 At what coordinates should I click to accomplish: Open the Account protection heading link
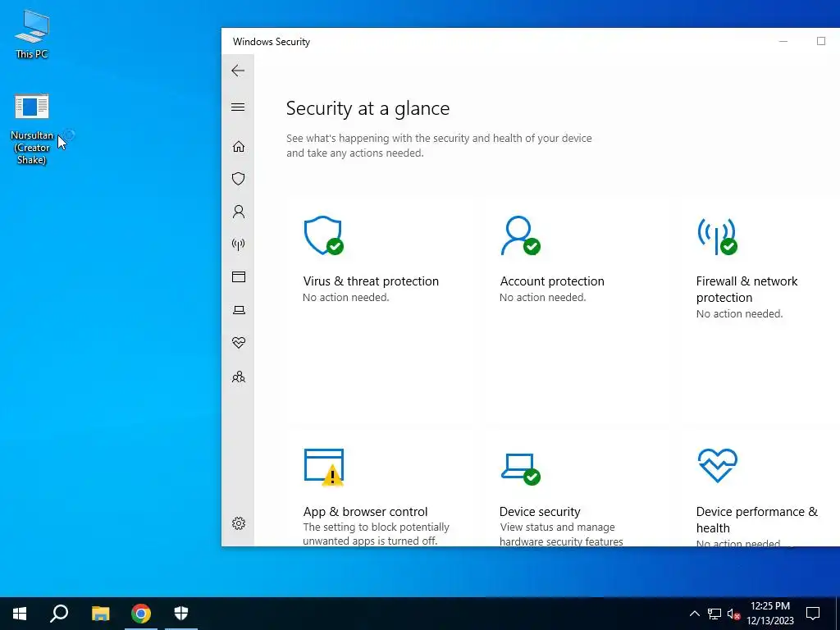coord(552,281)
